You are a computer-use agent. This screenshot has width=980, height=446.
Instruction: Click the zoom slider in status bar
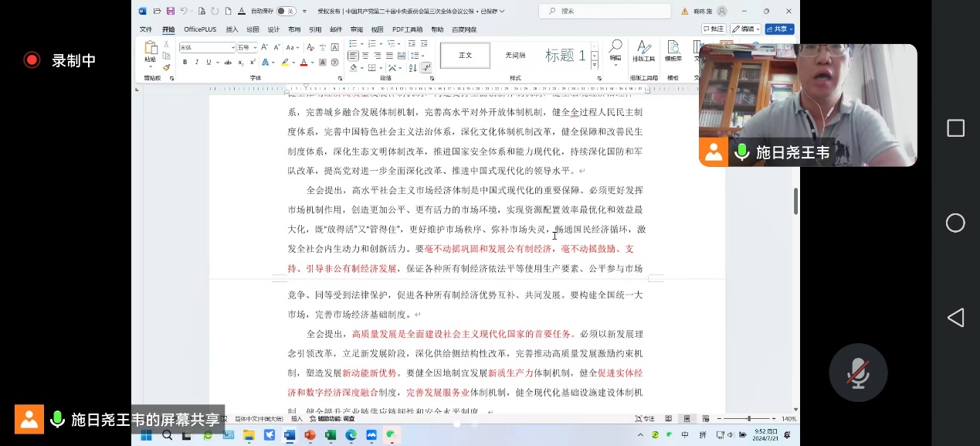(748, 419)
